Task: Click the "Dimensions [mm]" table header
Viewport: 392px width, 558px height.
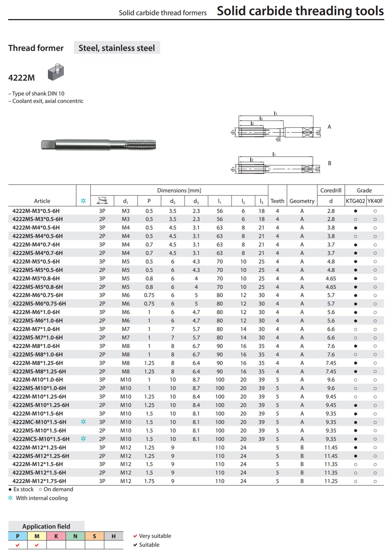Action: (179, 190)
